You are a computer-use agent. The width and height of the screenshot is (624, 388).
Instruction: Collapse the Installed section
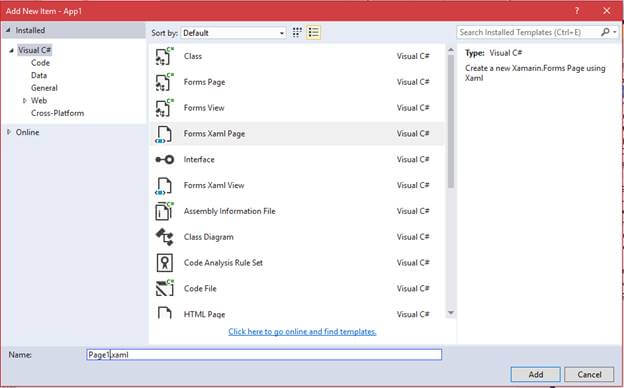8,30
